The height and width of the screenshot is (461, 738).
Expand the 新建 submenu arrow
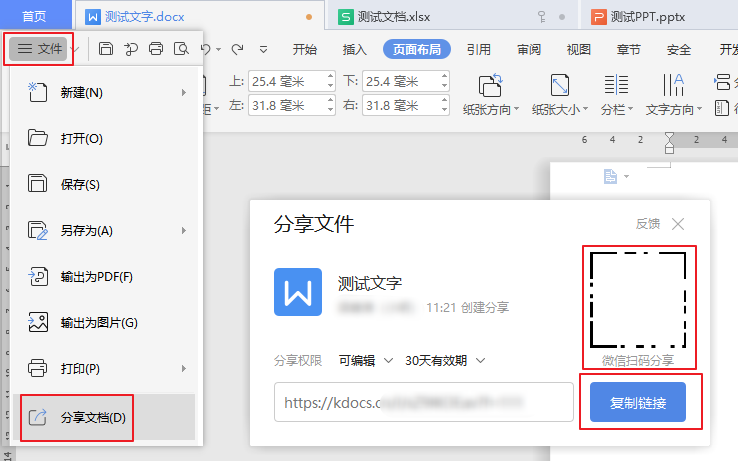(x=184, y=92)
